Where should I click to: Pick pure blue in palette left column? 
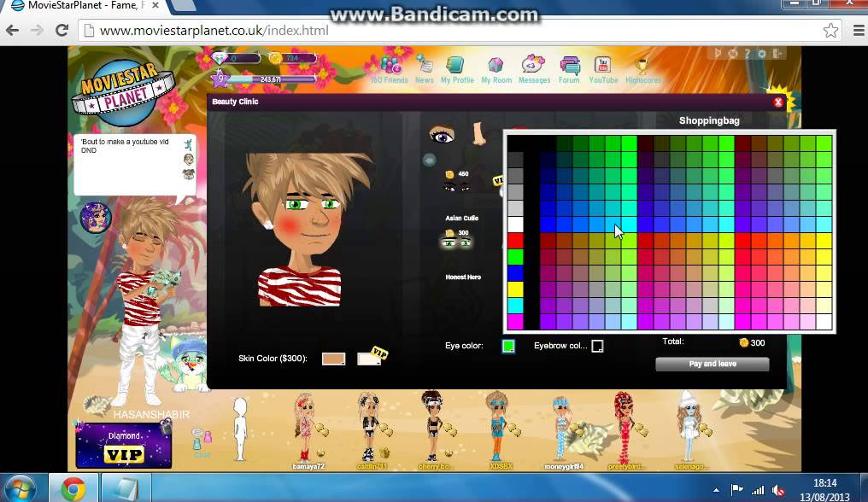pos(515,273)
